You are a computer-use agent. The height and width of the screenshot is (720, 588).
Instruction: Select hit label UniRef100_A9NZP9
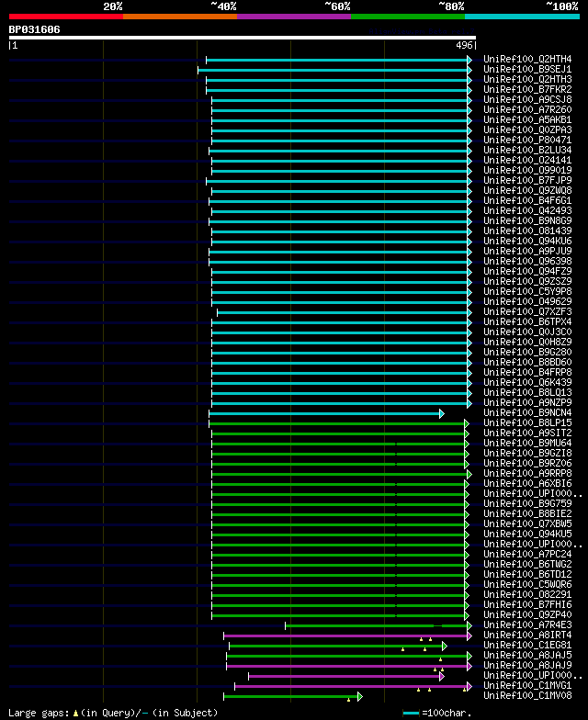[x=527, y=402]
